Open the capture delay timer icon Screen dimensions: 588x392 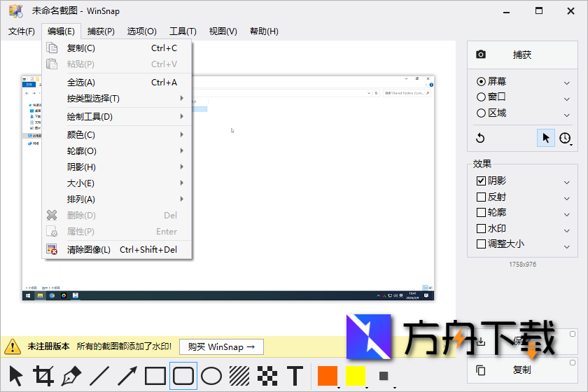565,138
